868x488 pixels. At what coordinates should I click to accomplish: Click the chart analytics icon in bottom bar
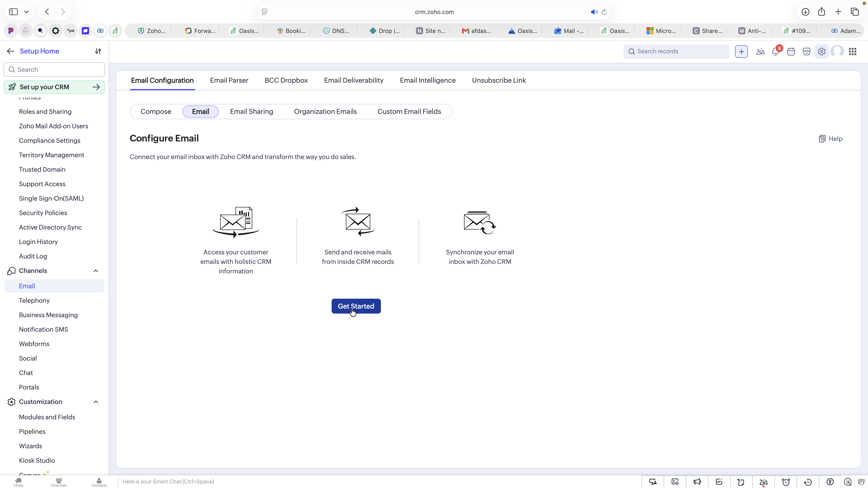click(x=719, y=482)
